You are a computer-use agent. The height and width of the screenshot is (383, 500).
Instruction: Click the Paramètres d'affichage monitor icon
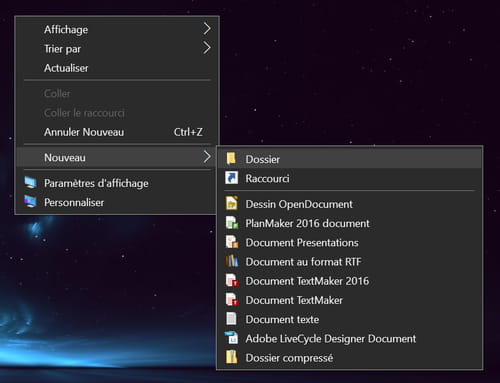pos(30,183)
